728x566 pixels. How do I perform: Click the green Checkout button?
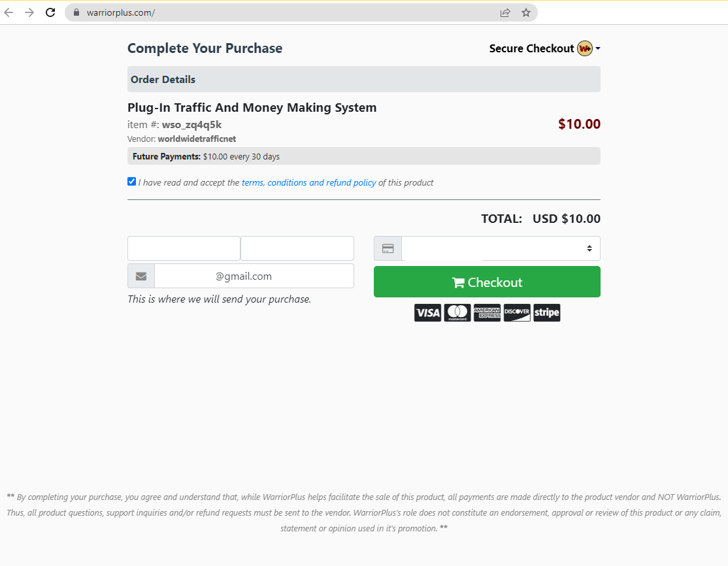coord(487,282)
